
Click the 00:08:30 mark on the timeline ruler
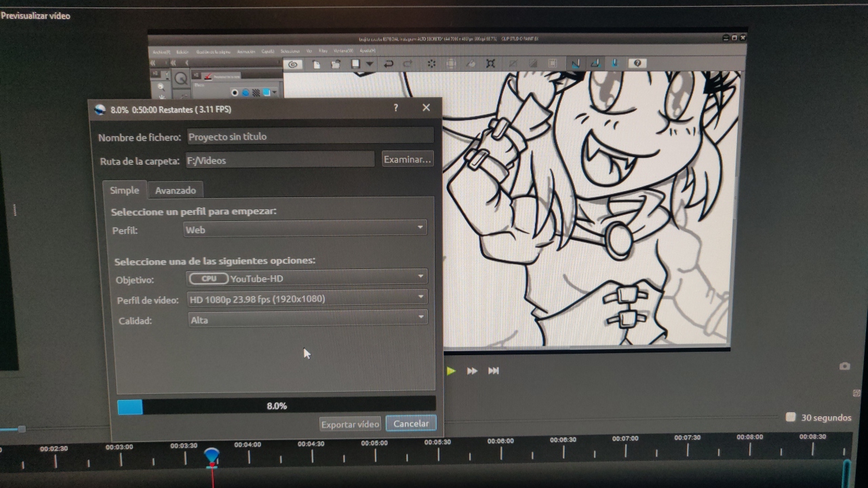812,436
